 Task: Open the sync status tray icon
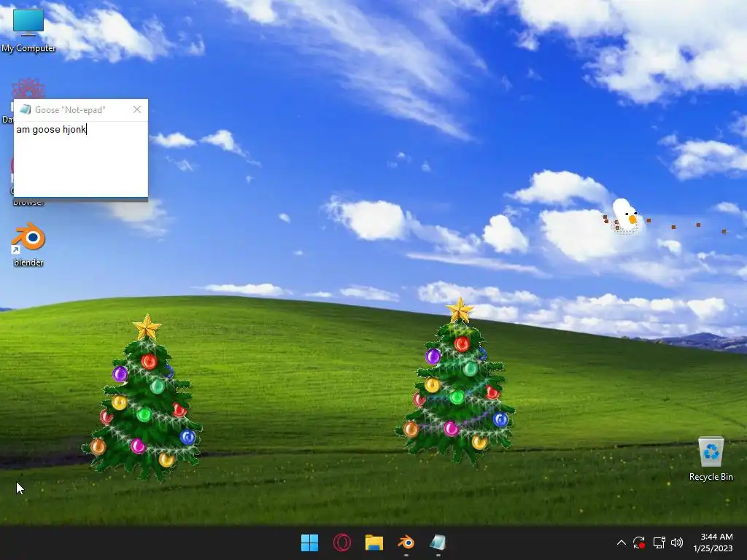(x=639, y=542)
